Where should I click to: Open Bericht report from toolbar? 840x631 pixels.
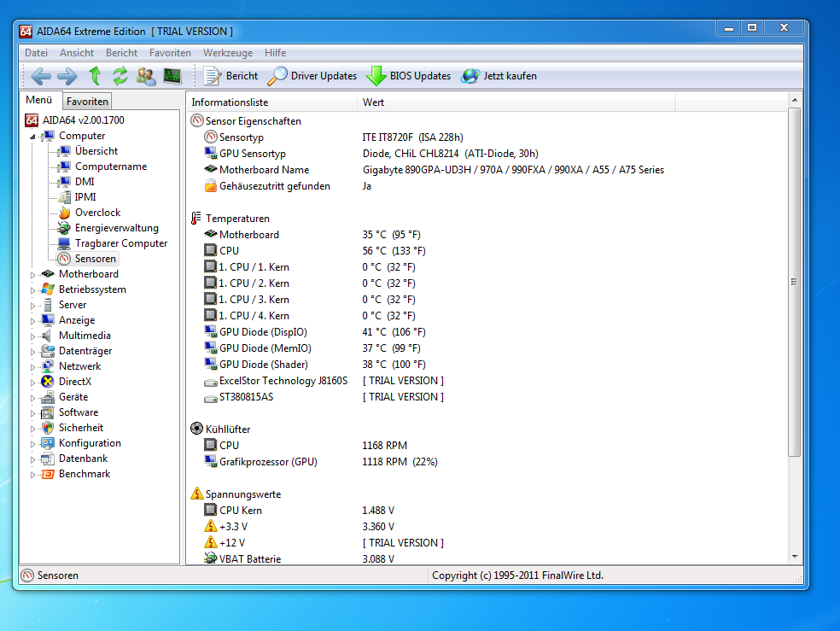[230, 76]
